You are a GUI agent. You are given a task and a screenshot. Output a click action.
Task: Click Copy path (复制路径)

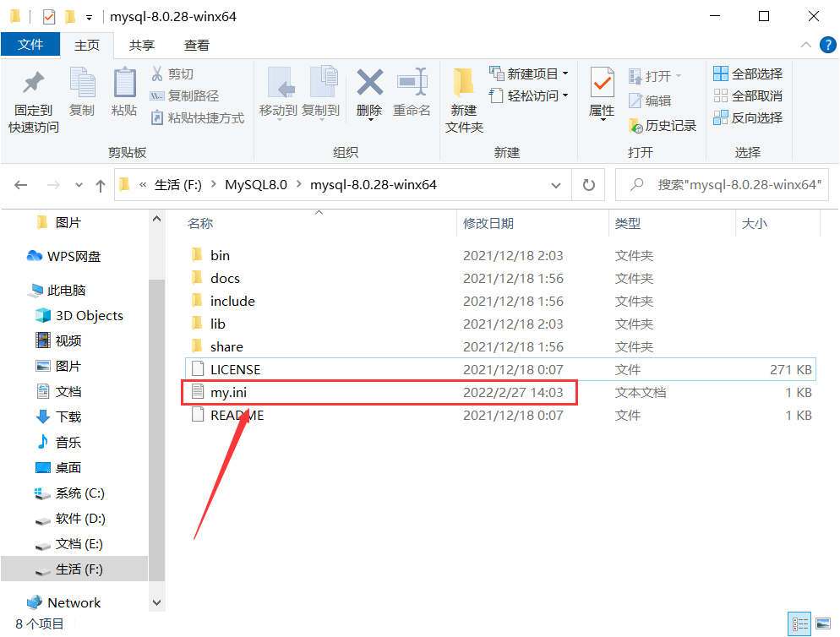185,96
